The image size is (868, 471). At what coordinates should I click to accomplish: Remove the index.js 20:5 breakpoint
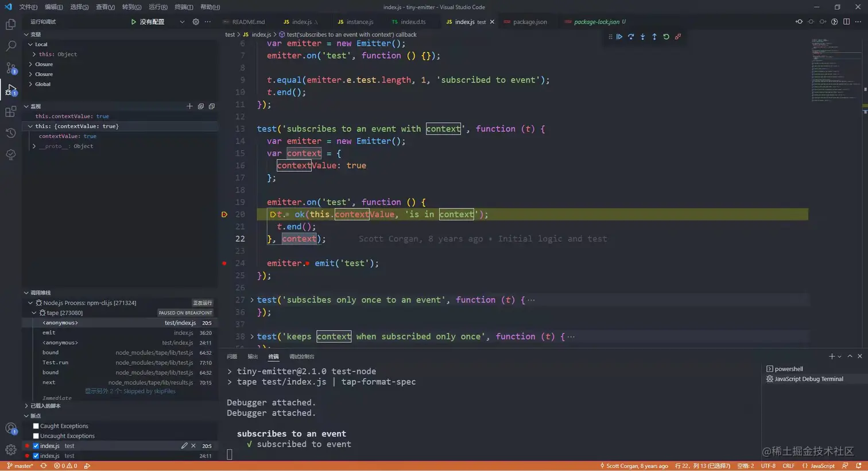point(193,446)
